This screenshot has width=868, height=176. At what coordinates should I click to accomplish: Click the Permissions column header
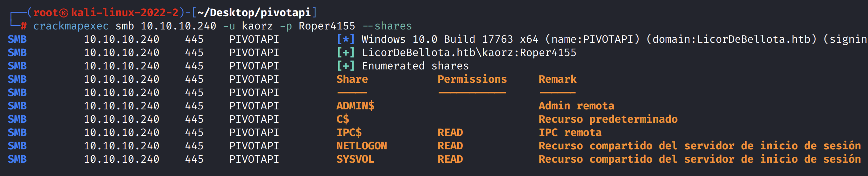coord(472,79)
